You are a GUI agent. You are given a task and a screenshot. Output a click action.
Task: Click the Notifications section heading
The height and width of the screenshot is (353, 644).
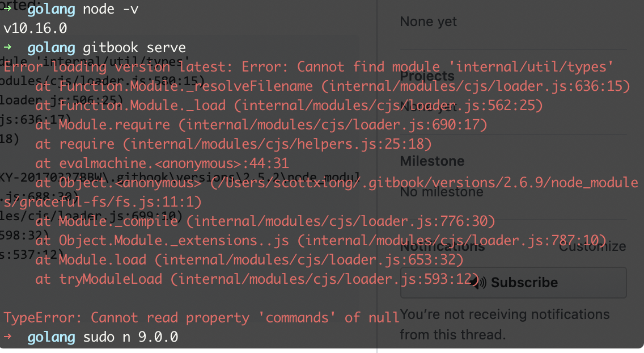pos(442,246)
